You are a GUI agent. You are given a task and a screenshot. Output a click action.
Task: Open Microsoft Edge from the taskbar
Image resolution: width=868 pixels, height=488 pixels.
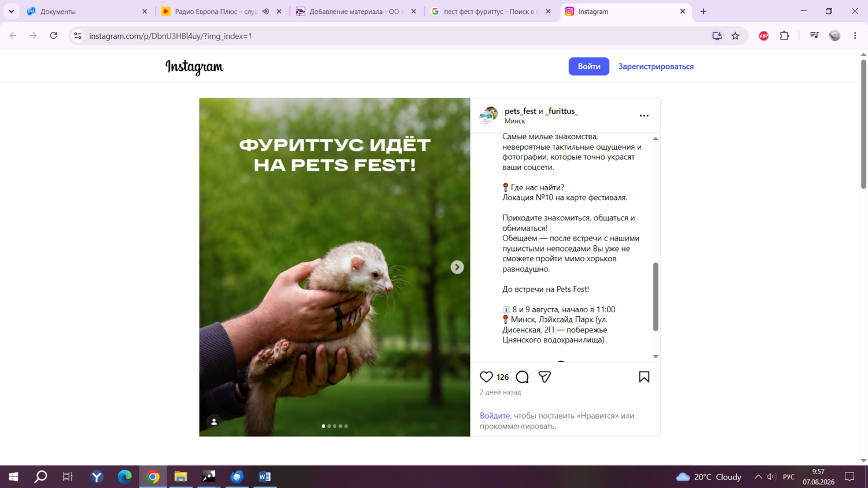coord(124,476)
